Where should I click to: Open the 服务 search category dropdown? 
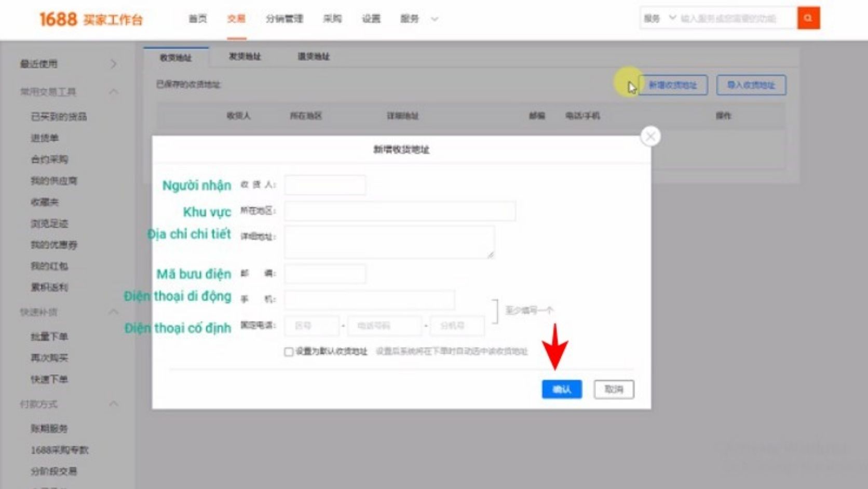[660, 18]
